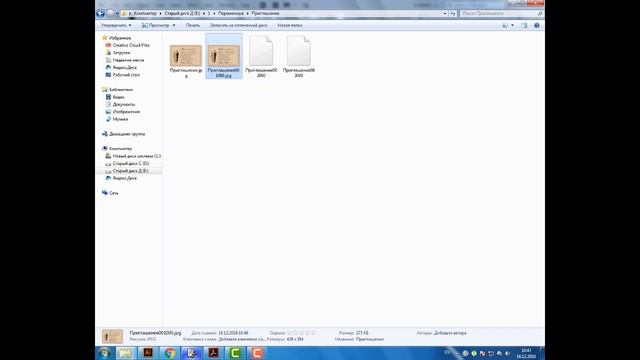This screenshot has height=360, width=640.
Task: Open the Видео library
Action: (x=118, y=97)
